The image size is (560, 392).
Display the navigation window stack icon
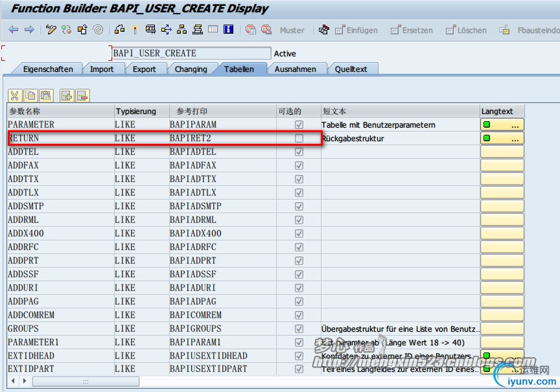(198, 30)
